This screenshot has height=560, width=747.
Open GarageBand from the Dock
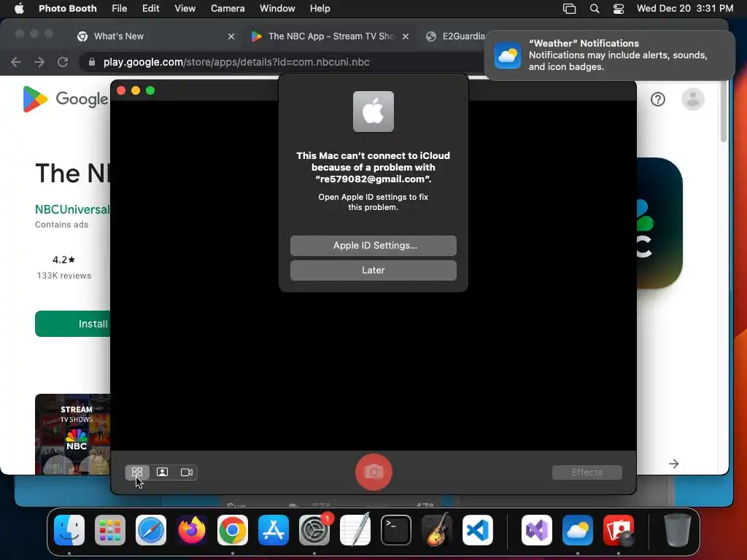pos(437,530)
